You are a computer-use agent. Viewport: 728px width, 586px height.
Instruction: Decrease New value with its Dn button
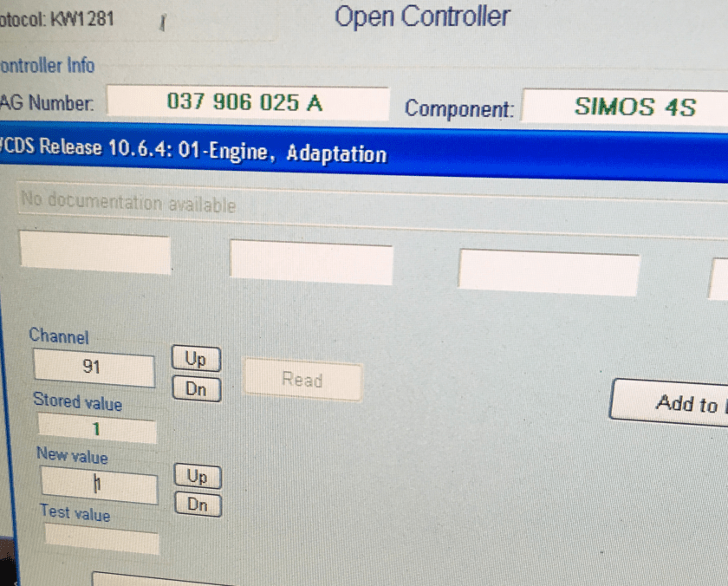[198, 505]
